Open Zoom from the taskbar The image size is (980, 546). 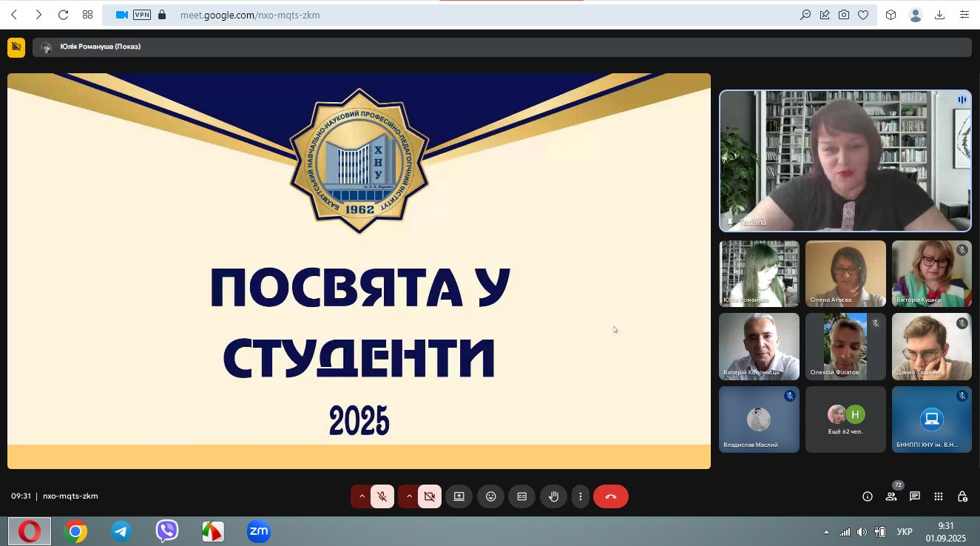pos(259,531)
